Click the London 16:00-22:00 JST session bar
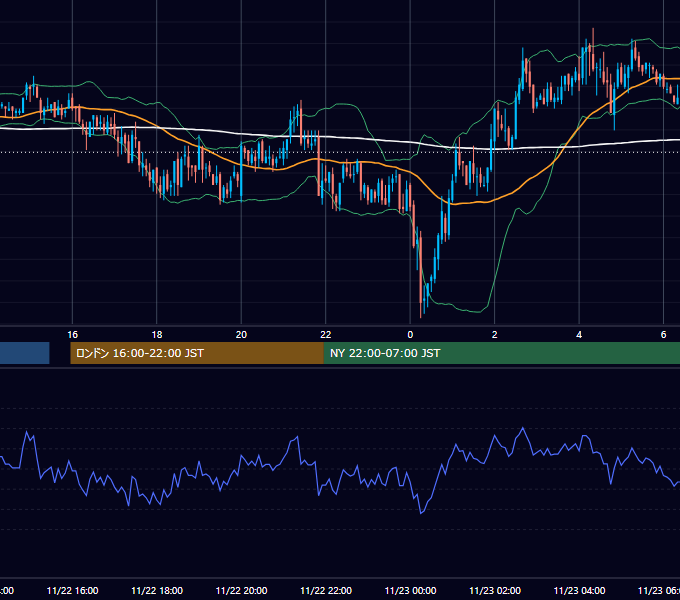This screenshot has width=680, height=600. tap(197, 353)
